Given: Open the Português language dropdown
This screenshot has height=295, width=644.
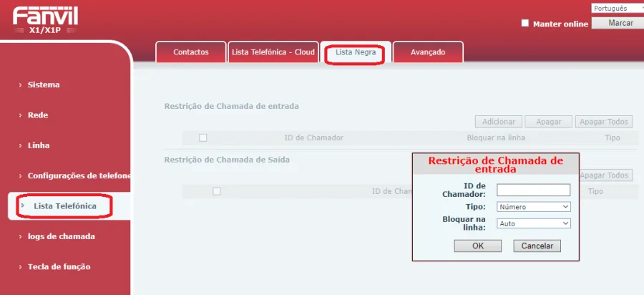Looking at the screenshot, I should (x=618, y=8).
